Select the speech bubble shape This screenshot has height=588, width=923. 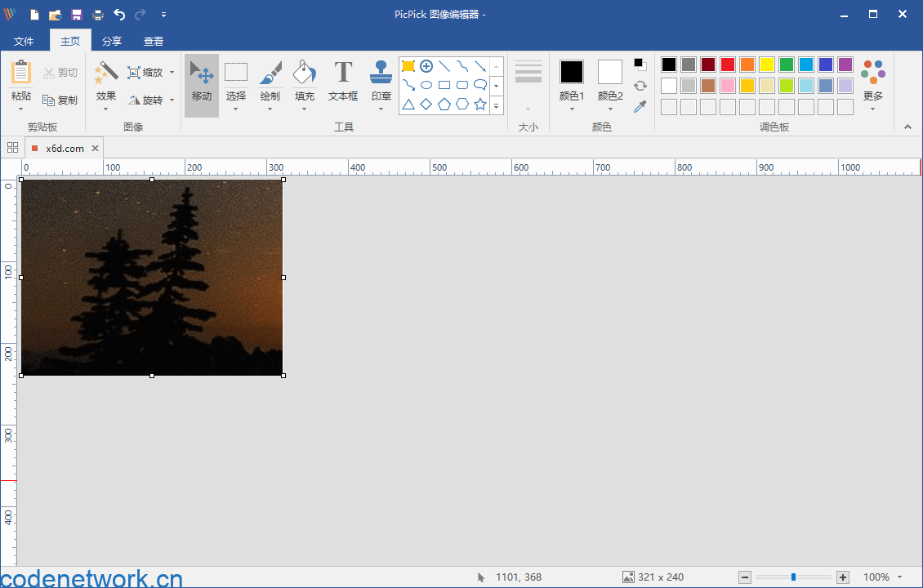coord(480,86)
